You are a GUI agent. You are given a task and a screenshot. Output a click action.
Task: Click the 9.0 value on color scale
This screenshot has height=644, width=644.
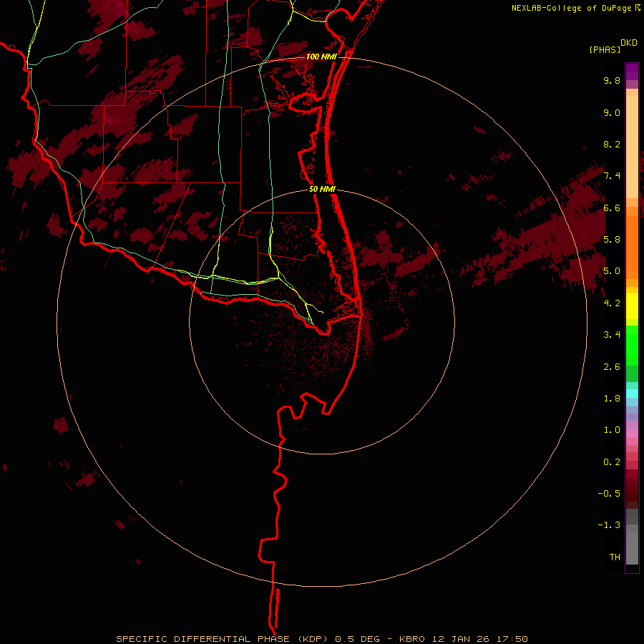point(612,112)
